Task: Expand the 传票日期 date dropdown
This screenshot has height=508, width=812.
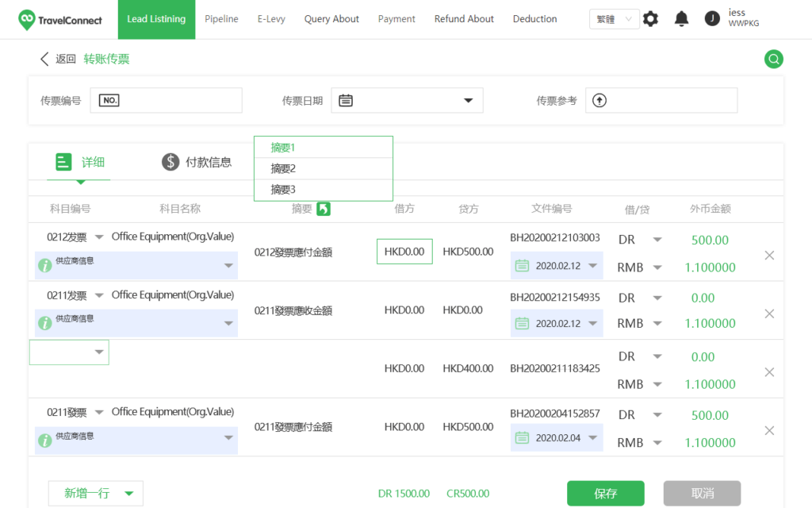Action: coord(467,101)
